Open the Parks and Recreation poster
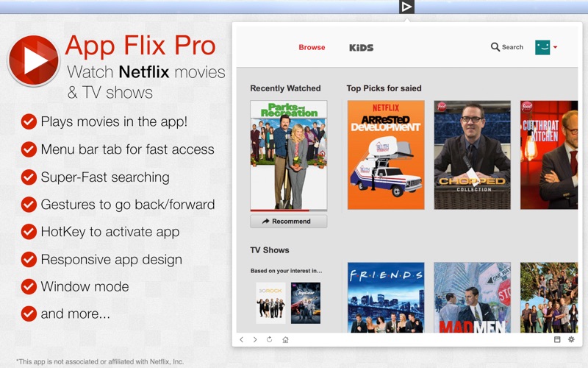The width and height of the screenshot is (588, 368). [288, 155]
